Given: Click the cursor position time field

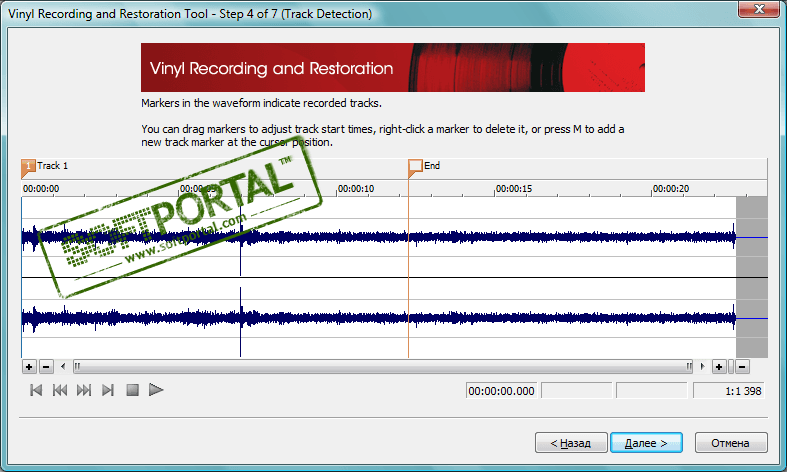Looking at the screenshot, I should click(501, 391).
